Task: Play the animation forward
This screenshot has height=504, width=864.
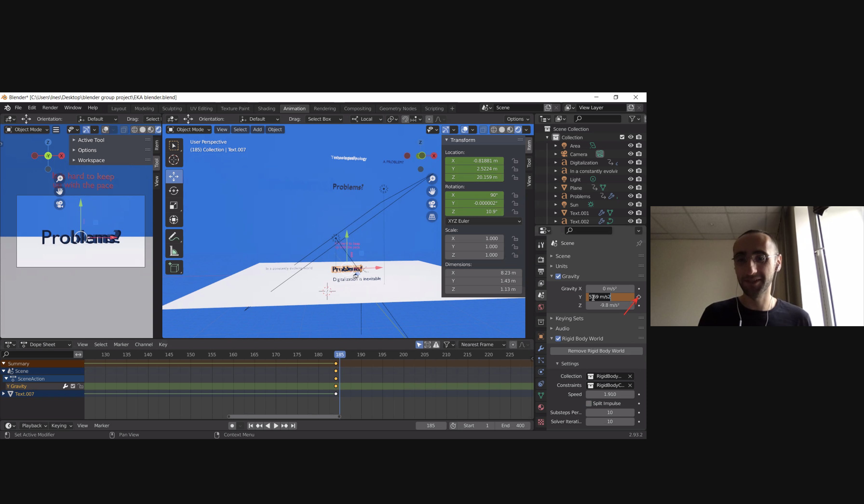Action: point(276,426)
